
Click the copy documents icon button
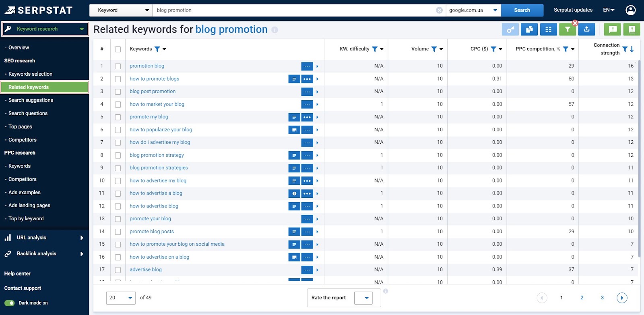click(529, 29)
